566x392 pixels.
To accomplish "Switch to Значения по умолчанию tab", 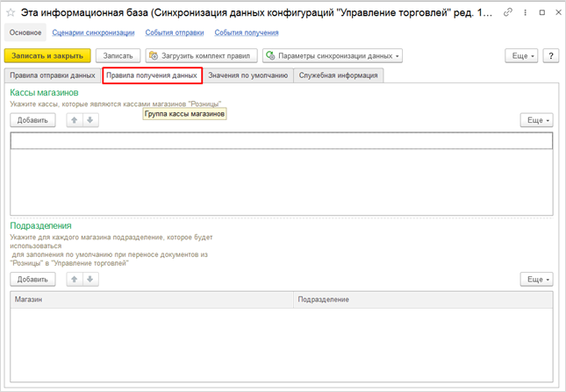I will (248, 75).
